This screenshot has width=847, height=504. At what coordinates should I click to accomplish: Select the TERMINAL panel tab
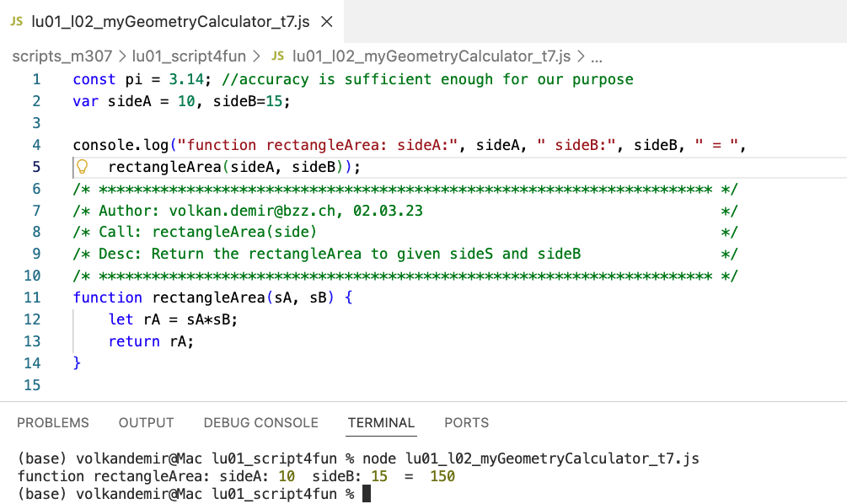381,423
